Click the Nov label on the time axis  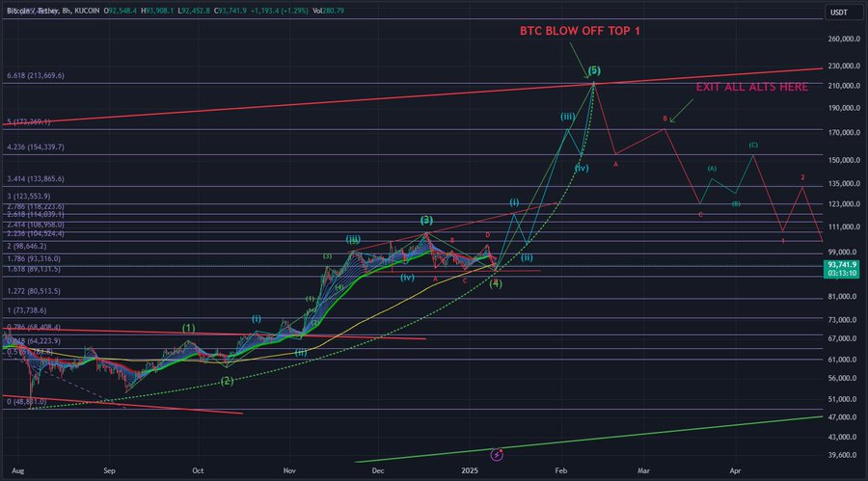click(x=289, y=471)
